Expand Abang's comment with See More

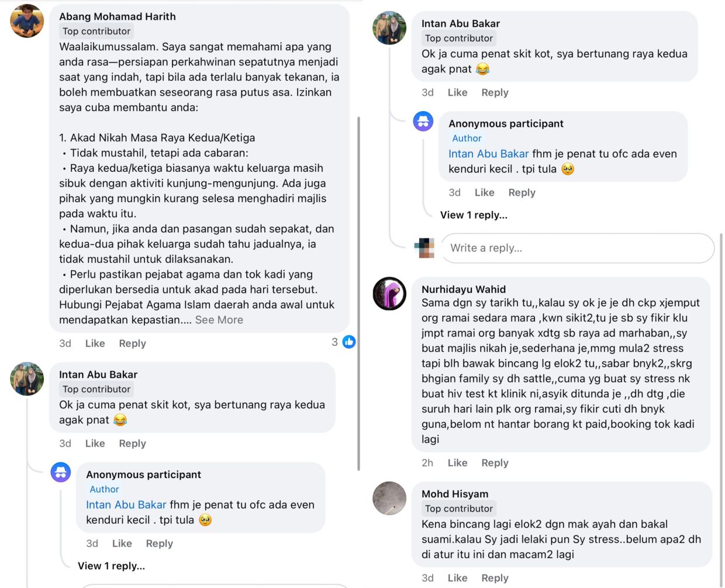(x=219, y=320)
